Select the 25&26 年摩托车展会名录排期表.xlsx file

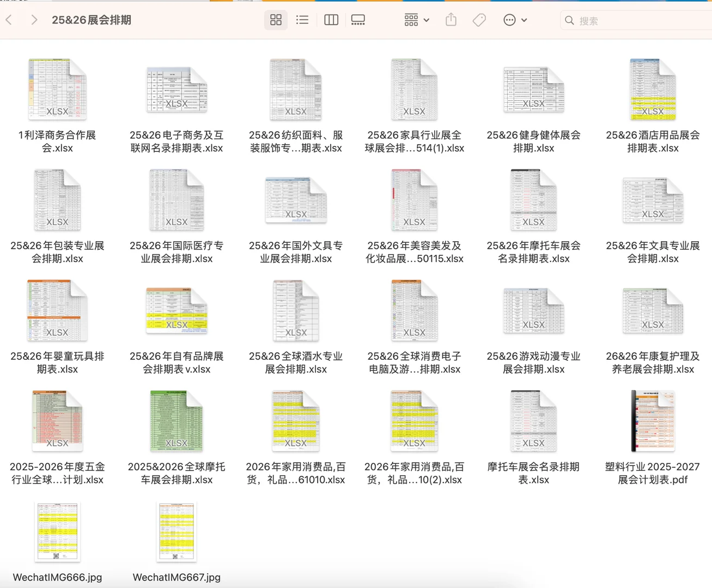(533, 200)
